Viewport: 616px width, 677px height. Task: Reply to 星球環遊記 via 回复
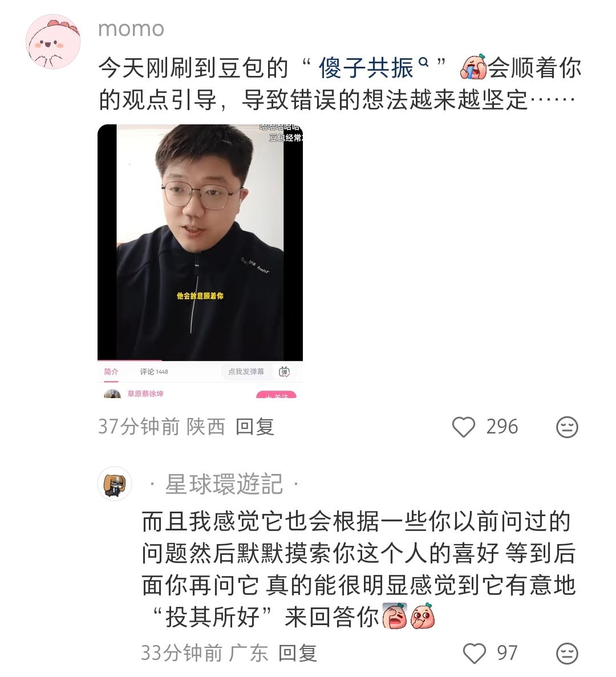click(297, 653)
